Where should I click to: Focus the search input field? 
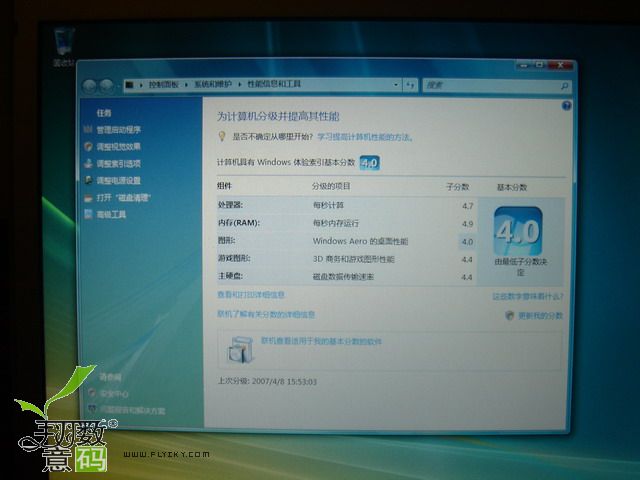(491, 86)
